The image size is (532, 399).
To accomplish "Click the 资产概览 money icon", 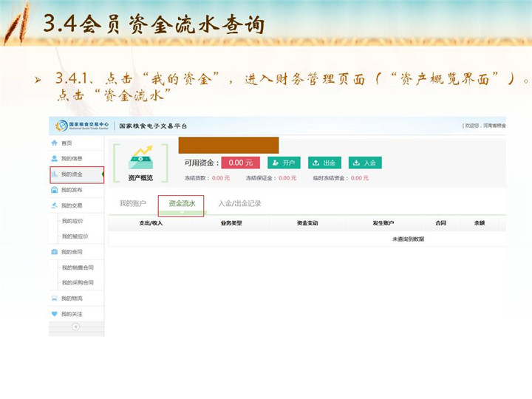I will (141, 157).
